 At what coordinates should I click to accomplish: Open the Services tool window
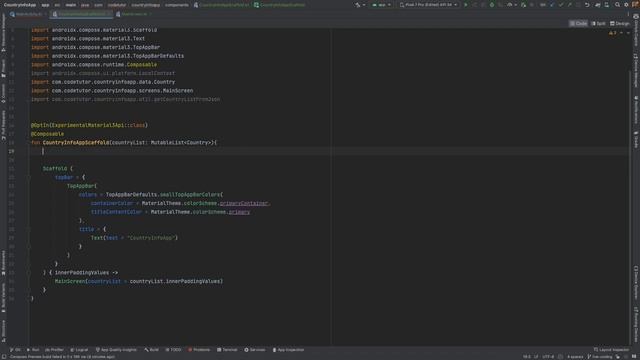click(255, 350)
